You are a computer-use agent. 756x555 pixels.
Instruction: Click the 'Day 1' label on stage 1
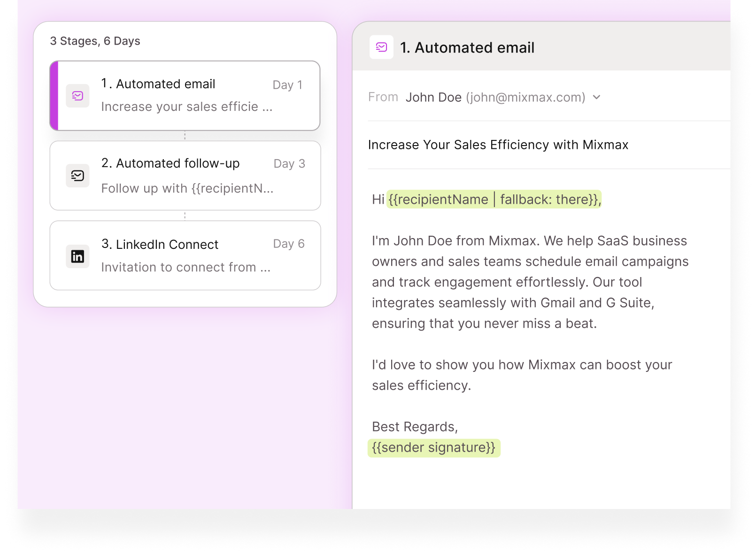287,85
